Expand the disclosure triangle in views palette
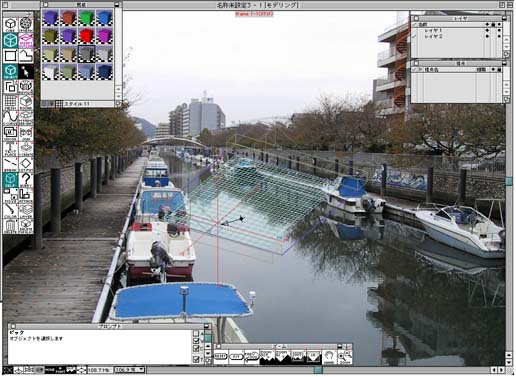Image resolution: width=516 pixels, height=377 pixels. [421, 70]
